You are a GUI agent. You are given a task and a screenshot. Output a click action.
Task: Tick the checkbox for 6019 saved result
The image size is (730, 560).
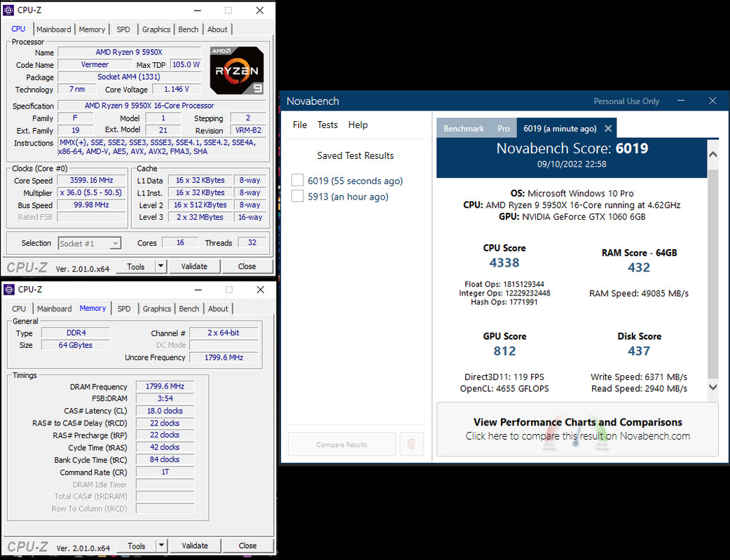298,181
